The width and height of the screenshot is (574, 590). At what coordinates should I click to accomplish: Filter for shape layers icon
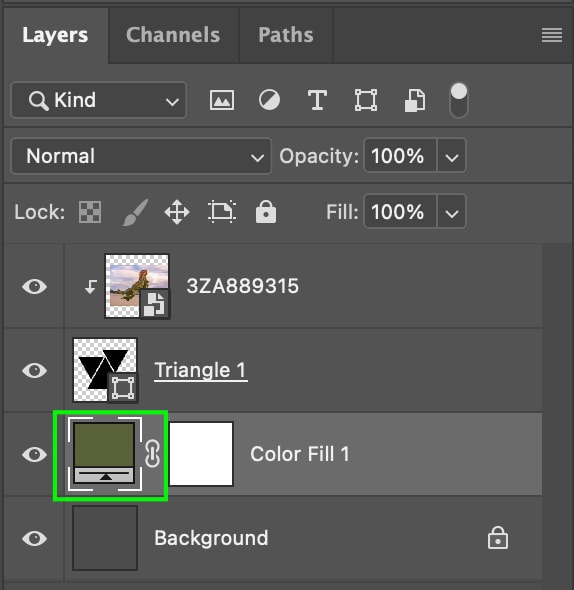pos(366,100)
